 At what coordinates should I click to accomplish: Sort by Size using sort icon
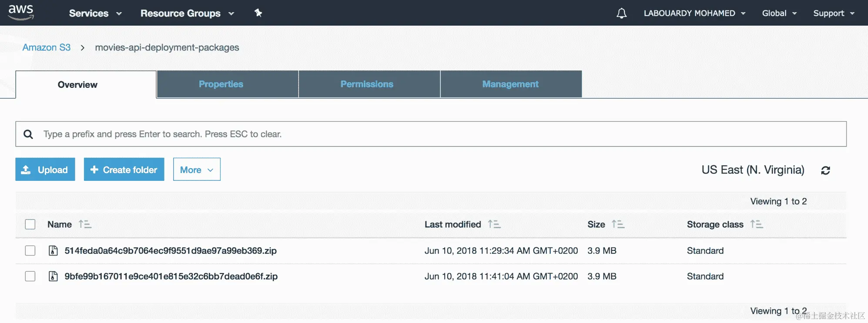[x=618, y=224]
